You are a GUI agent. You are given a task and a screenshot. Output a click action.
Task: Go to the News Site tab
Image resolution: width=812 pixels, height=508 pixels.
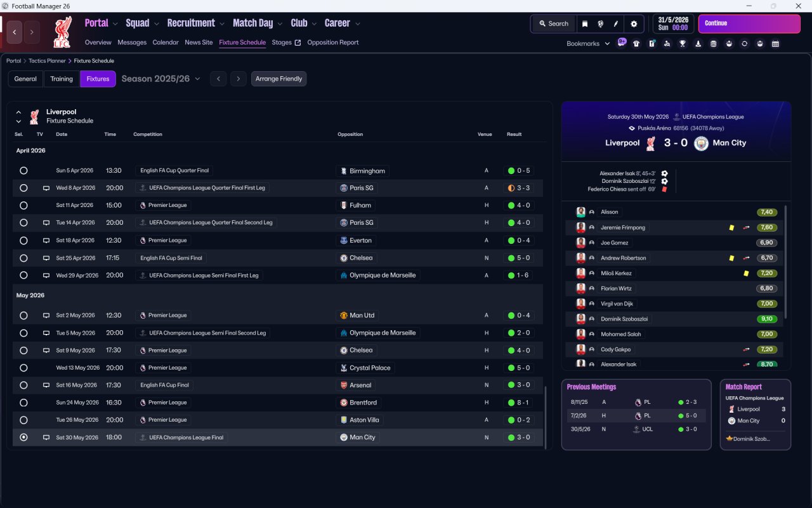pyautogui.click(x=199, y=43)
